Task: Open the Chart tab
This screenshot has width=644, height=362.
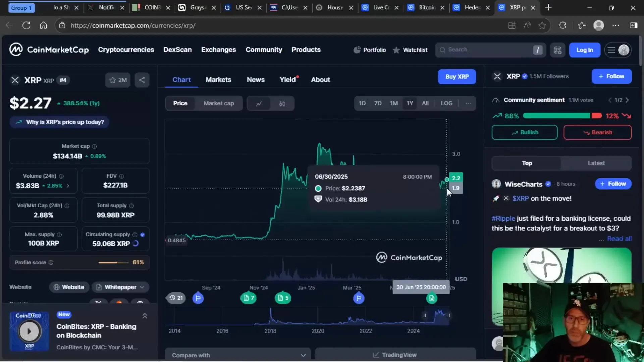Action: point(181,80)
